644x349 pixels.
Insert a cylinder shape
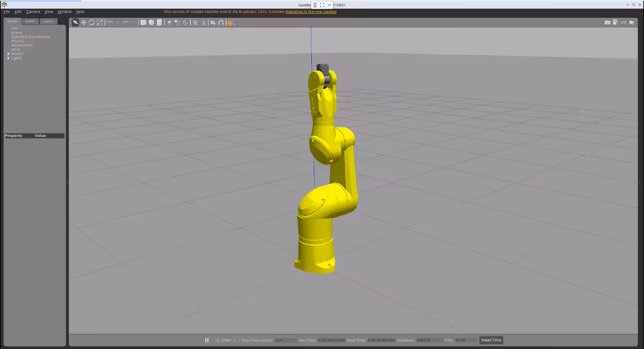[159, 22]
